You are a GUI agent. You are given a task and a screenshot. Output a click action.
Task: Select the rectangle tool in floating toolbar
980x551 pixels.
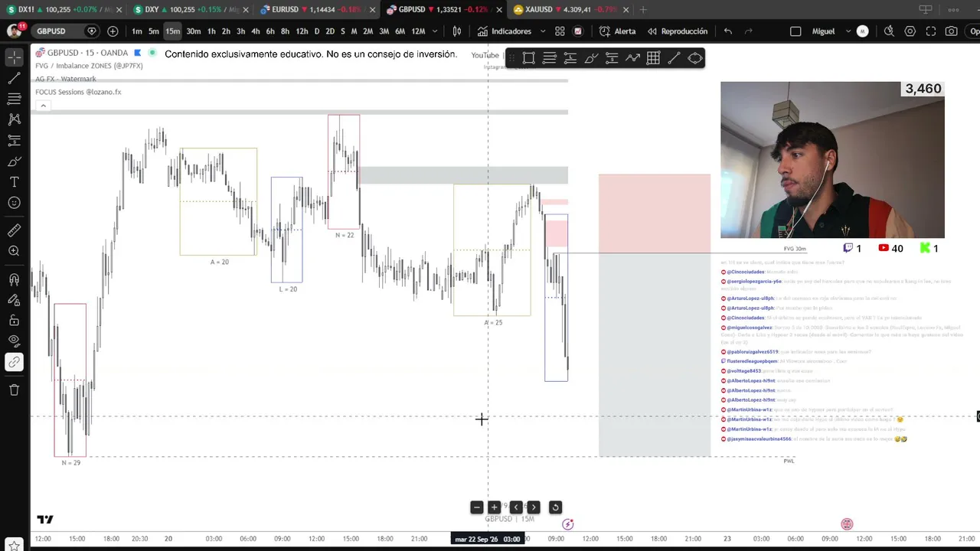pyautogui.click(x=529, y=58)
